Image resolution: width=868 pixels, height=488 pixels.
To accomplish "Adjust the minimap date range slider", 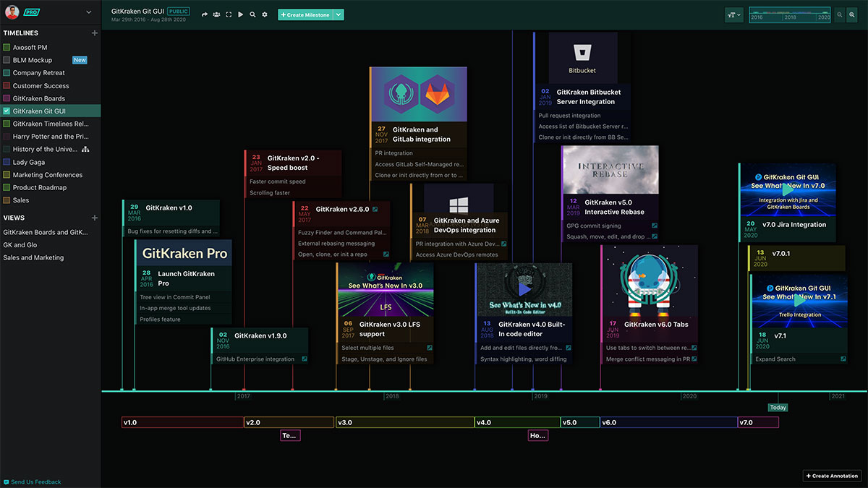I will pyautogui.click(x=790, y=14).
